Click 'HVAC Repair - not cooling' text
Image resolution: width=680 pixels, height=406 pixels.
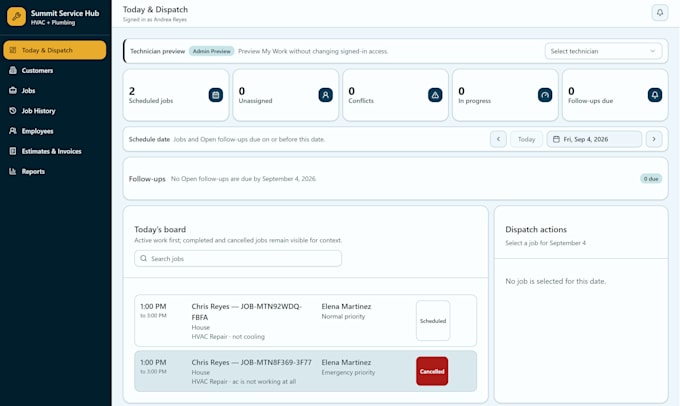tap(228, 337)
